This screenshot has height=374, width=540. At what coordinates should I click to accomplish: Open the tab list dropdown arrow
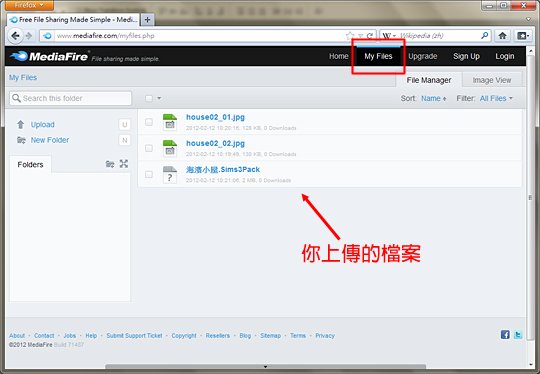(x=528, y=19)
